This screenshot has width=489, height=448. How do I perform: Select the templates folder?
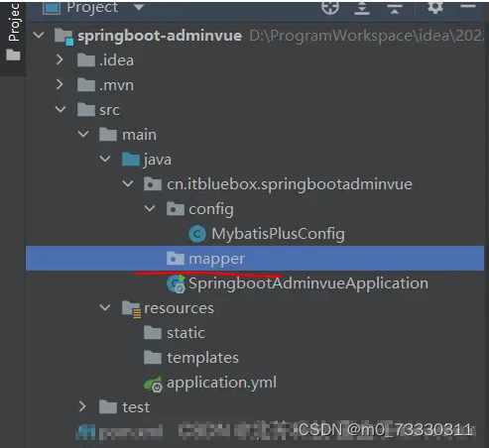[202, 358]
